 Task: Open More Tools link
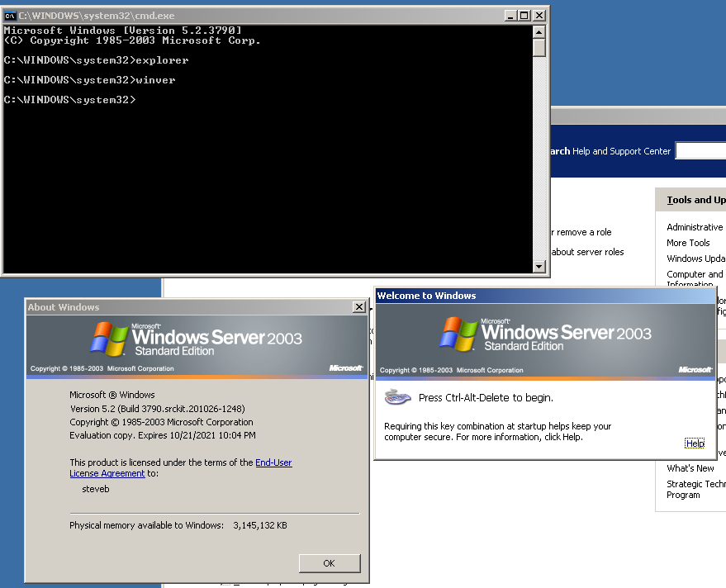(x=688, y=243)
